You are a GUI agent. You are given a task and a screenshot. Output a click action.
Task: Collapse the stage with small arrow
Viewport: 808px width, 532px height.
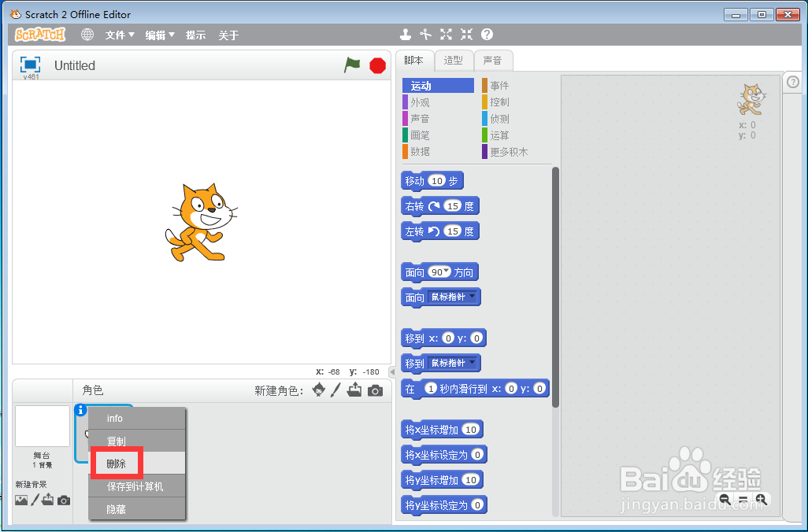click(392, 371)
